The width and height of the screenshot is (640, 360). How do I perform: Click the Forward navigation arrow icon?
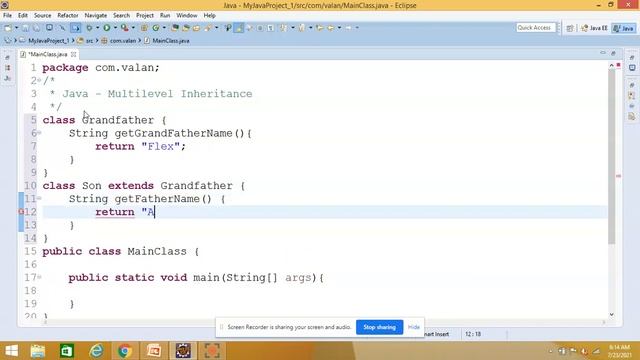(348, 28)
